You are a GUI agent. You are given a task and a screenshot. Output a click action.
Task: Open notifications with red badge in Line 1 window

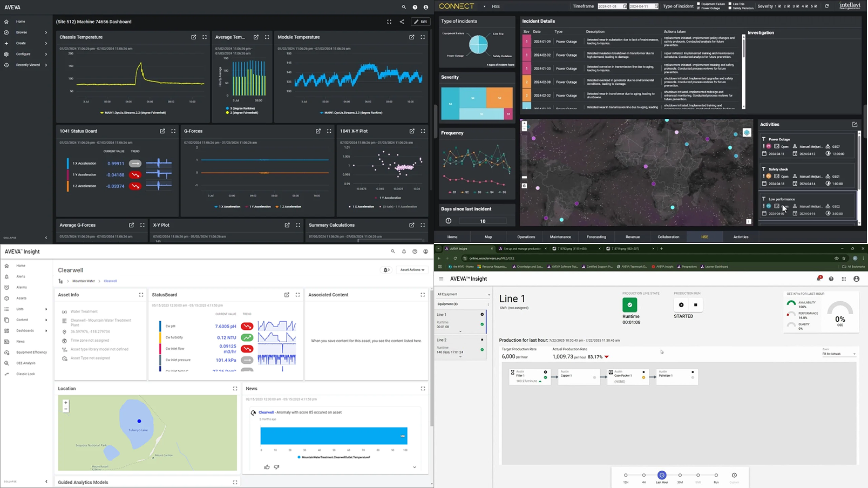[819, 279]
